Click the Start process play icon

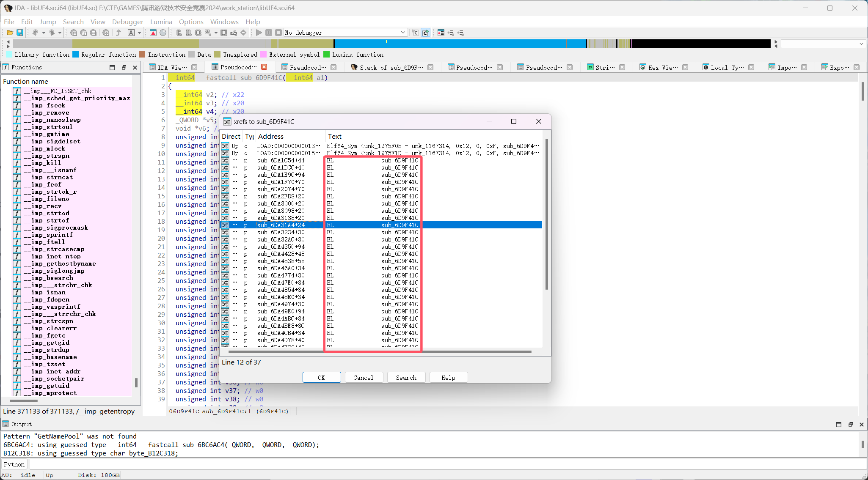(259, 33)
